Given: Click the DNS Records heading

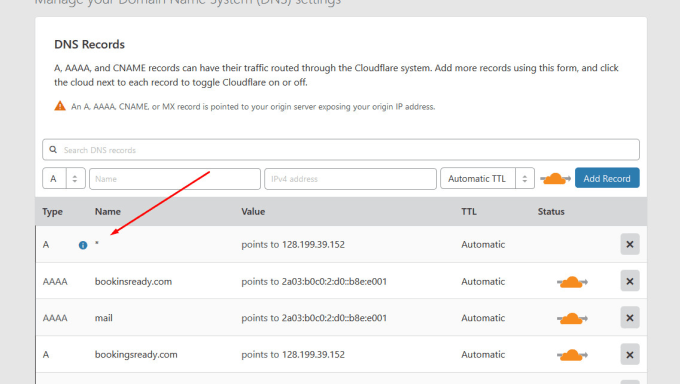Looking at the screenshot, I should pyautogui.click(x=89, y=44).
